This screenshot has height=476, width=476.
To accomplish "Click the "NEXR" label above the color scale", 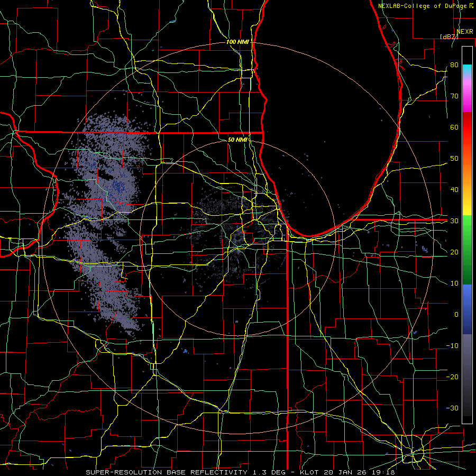I will (465, 32).
